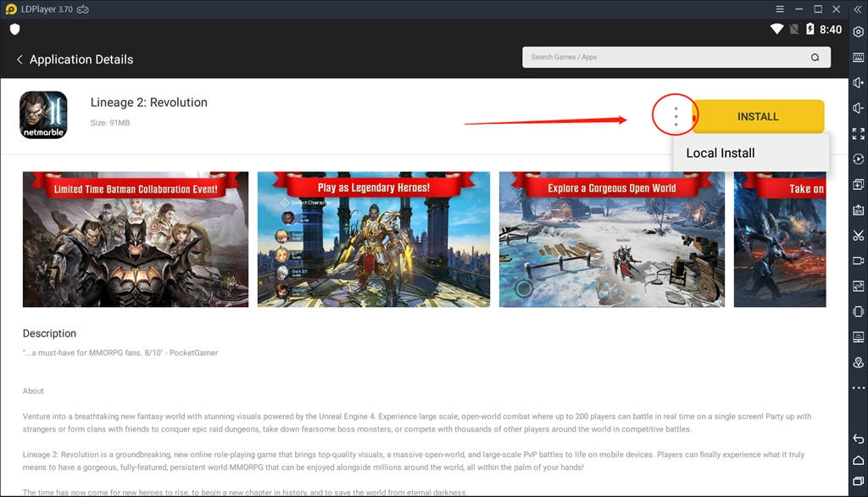The width and height of the screenshot is (868, 497).
Task: Go to Android home from sidebar
Action: point(858,461)
